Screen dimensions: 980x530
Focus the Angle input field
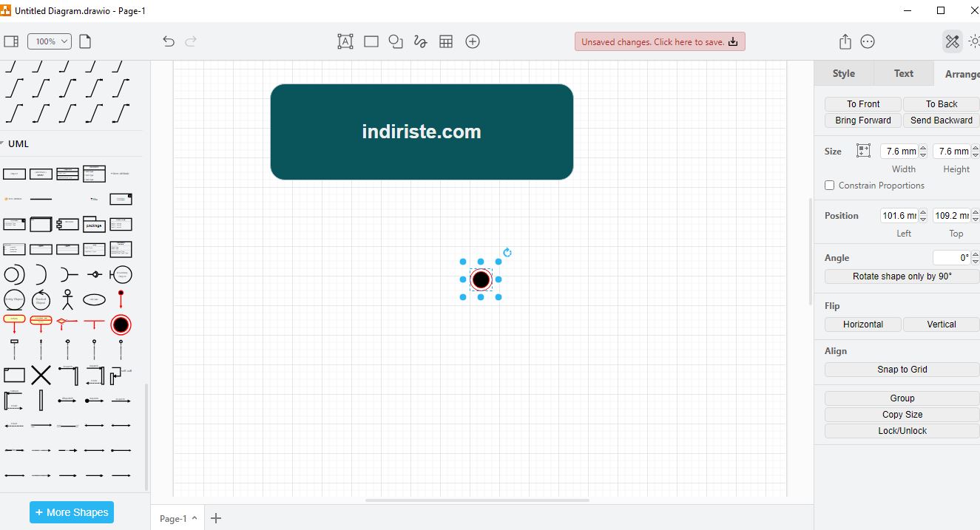coord(951,258)
